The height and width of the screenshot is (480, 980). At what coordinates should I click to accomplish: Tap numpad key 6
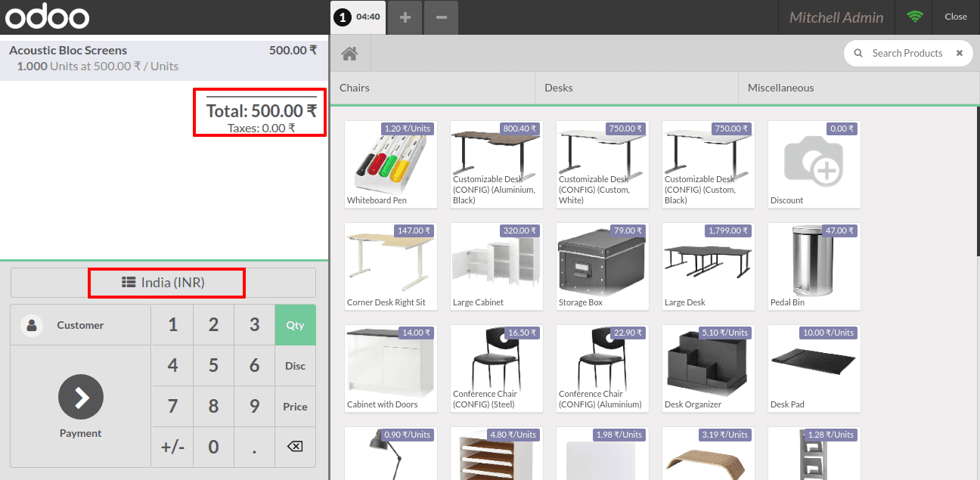click(x=255, y=366)
